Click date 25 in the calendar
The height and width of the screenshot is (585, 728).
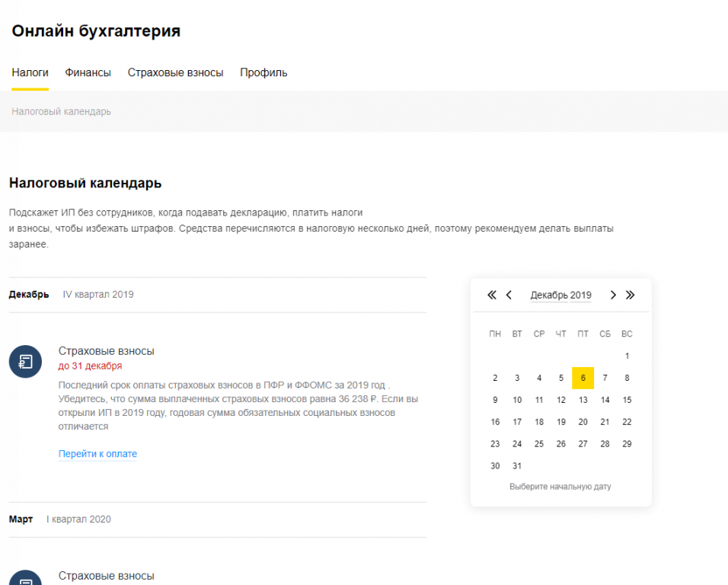(x=539, y=444)
